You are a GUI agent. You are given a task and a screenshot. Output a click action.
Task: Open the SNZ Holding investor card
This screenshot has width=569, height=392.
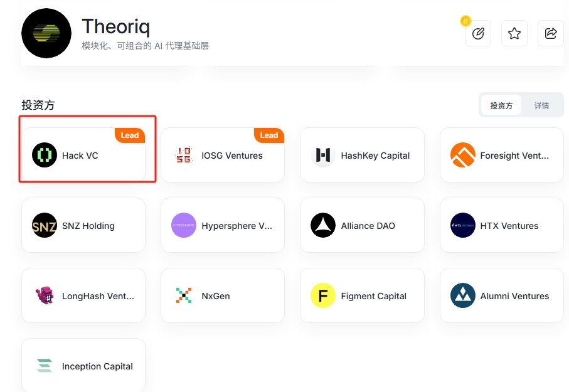(83, 225)
